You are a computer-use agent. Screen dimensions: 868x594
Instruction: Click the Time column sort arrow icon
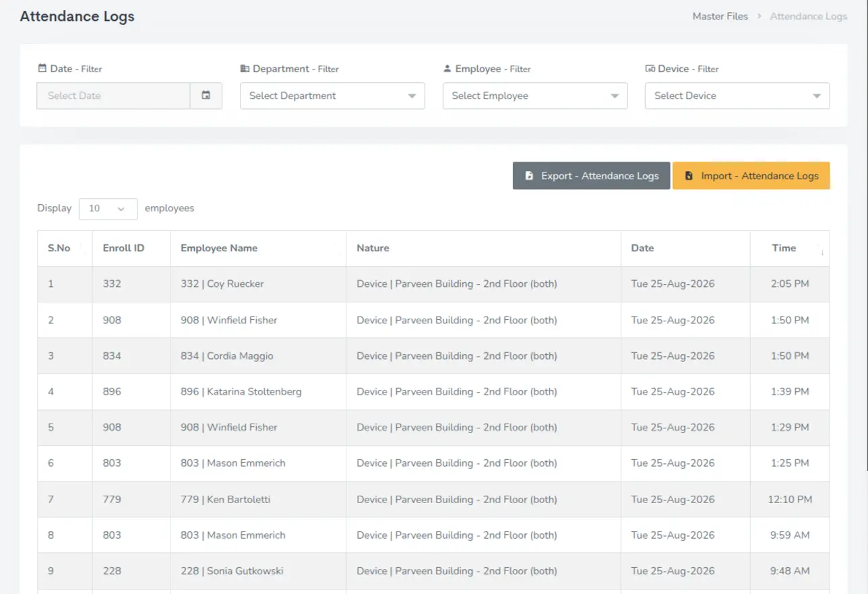822,253
